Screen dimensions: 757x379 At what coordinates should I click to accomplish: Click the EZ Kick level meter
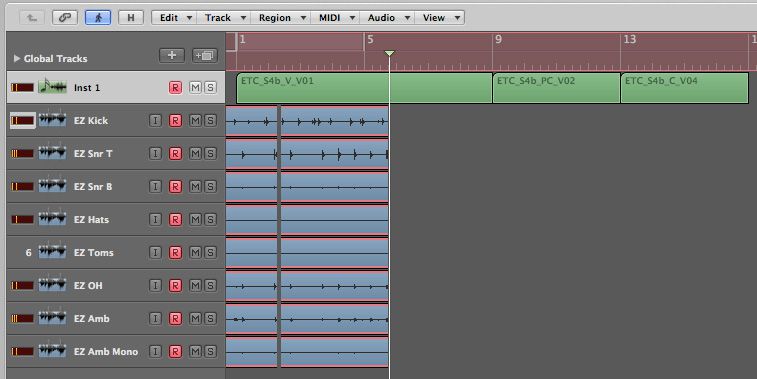pyautogui.click(x=23, y=120)
